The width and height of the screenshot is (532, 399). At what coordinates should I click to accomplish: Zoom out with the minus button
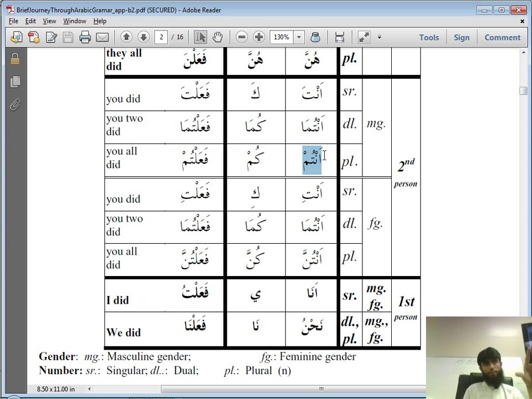tap(242, 37)
